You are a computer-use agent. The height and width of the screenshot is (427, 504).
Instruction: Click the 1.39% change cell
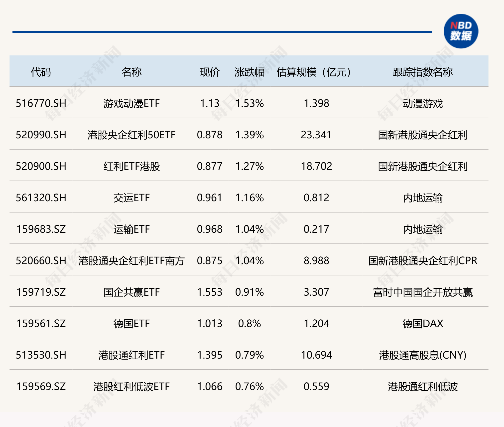click(250, 135)
